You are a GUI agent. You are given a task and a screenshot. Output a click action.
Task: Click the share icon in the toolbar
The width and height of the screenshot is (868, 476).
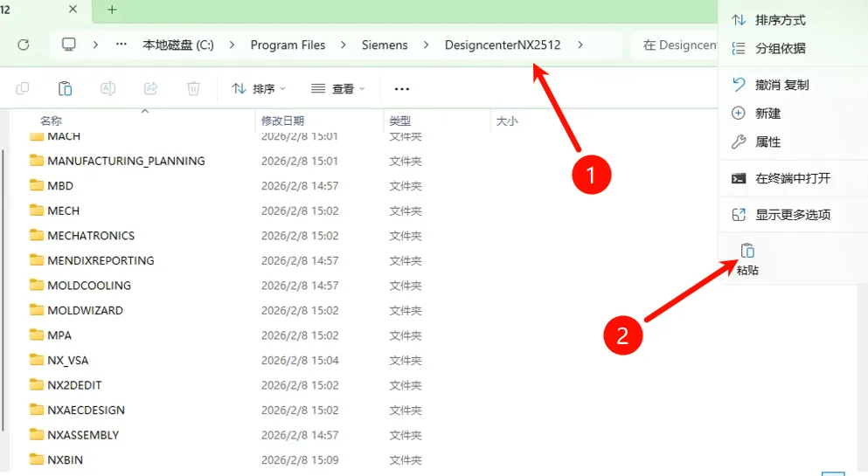tap(150, 88)
